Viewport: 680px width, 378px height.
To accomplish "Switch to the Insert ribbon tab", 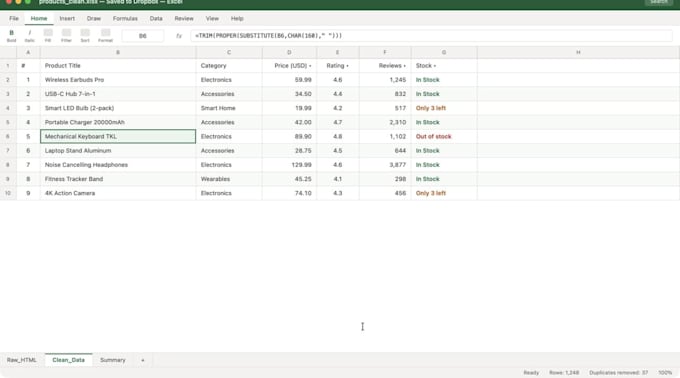I will pos(67,19).
